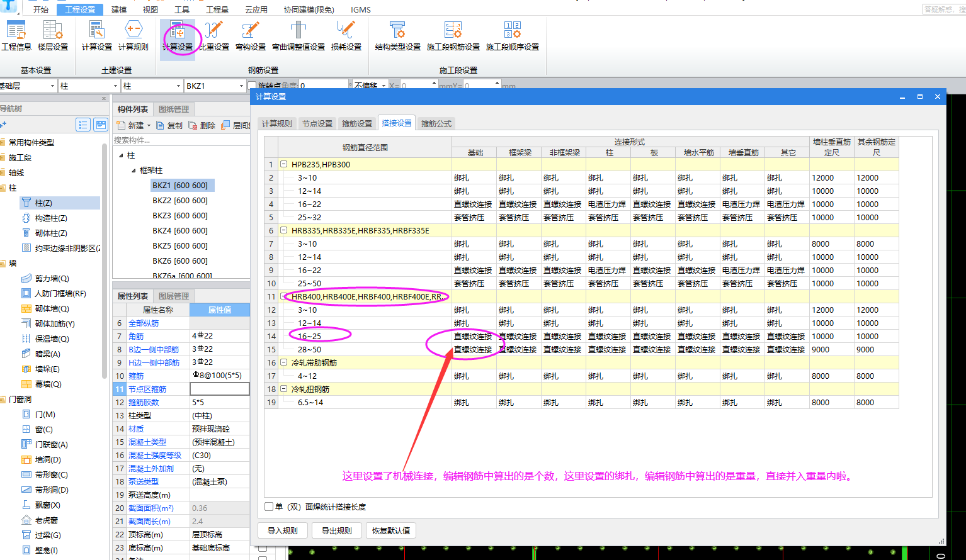
Task: Collapse 冷轧扭钢筋 group row
Action: (284, 389)
